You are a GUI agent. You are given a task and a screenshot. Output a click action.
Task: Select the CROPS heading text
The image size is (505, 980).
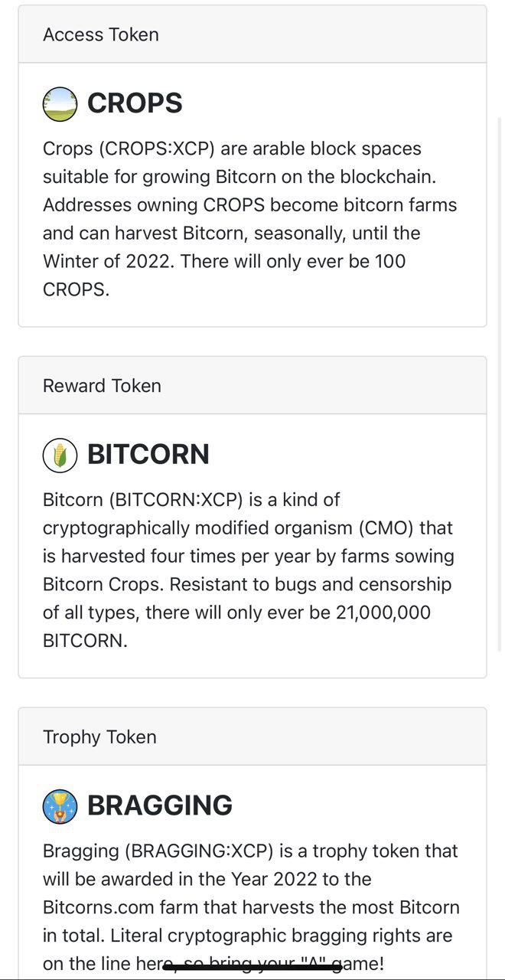[135, 103]
